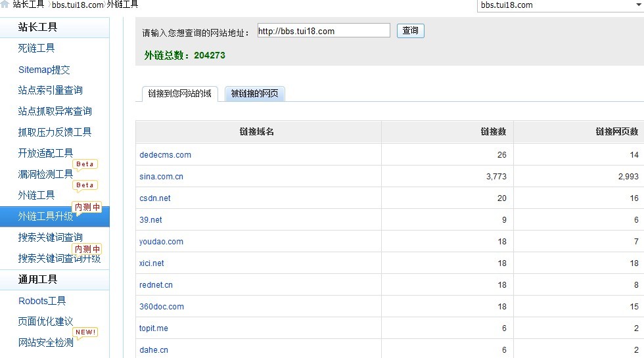Image resolution: width=644 pixels, height=358 pixels.
Task: Open 死链工具 in the sidebar
Action: tap(36, 48)
